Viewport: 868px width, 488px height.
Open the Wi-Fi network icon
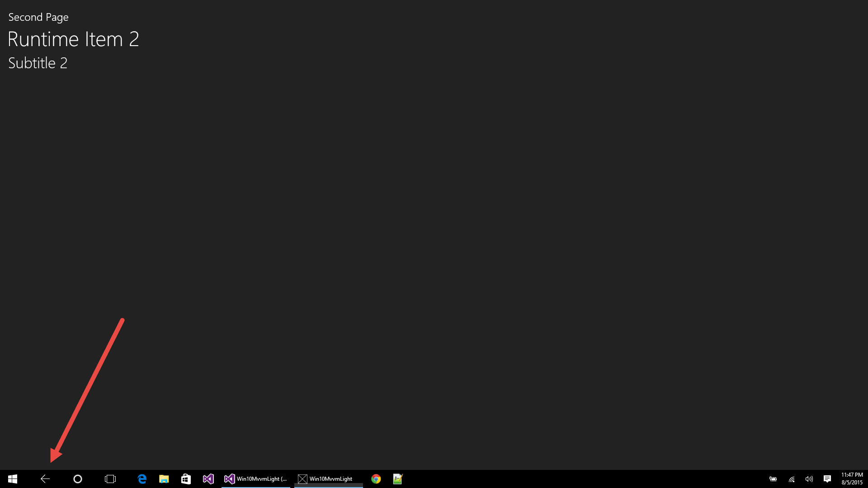pyautogui.click(x=791, y=479)
